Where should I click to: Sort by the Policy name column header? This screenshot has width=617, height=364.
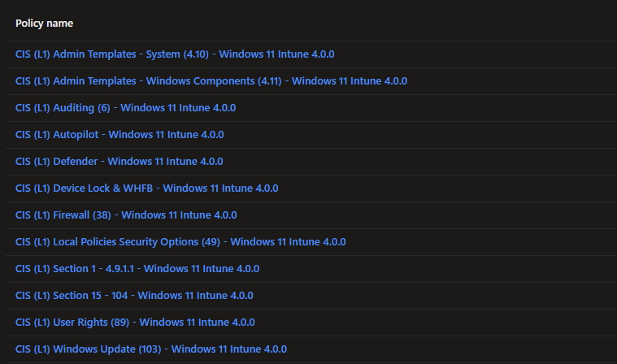point(44,24)
